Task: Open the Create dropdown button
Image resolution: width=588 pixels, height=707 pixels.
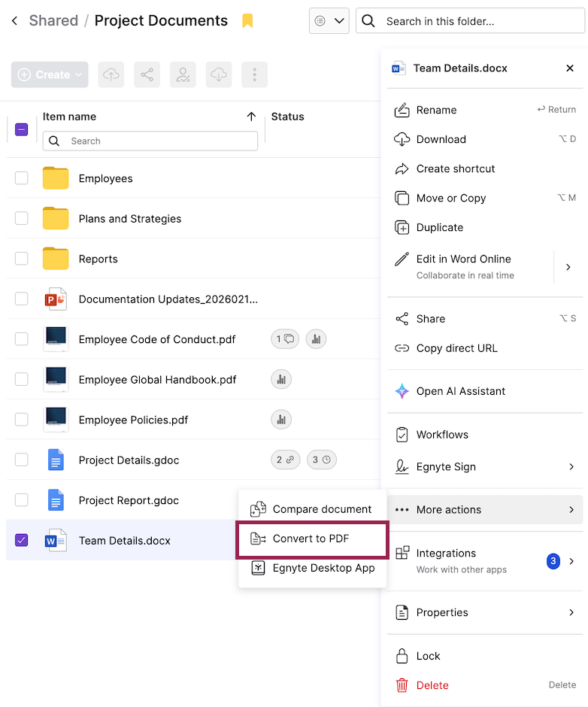Action: tap(50, 74)
